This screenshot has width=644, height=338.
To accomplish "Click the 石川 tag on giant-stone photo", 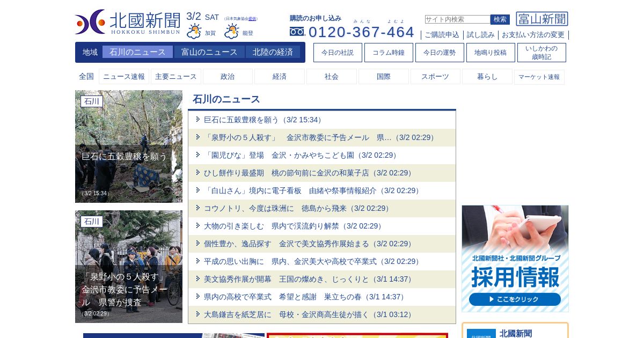I will pyautogui.click(x=92, y=101).
